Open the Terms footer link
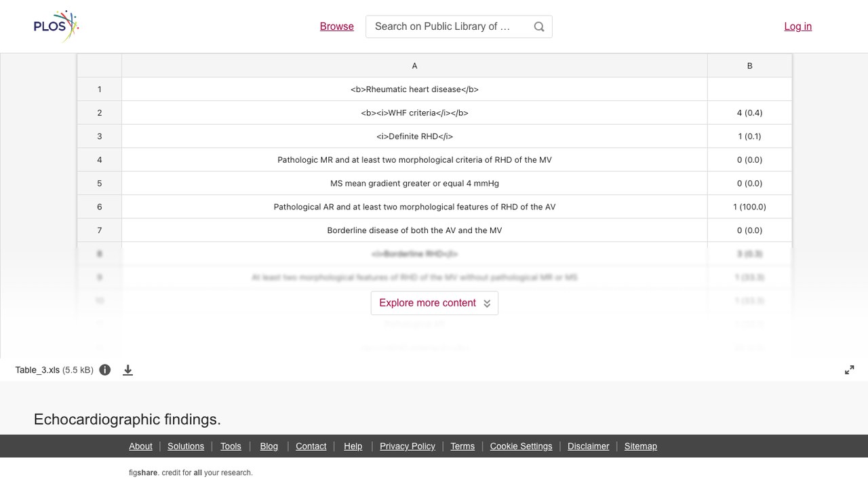868x488 pixels. pyautogui.click(x=462, y=446)
